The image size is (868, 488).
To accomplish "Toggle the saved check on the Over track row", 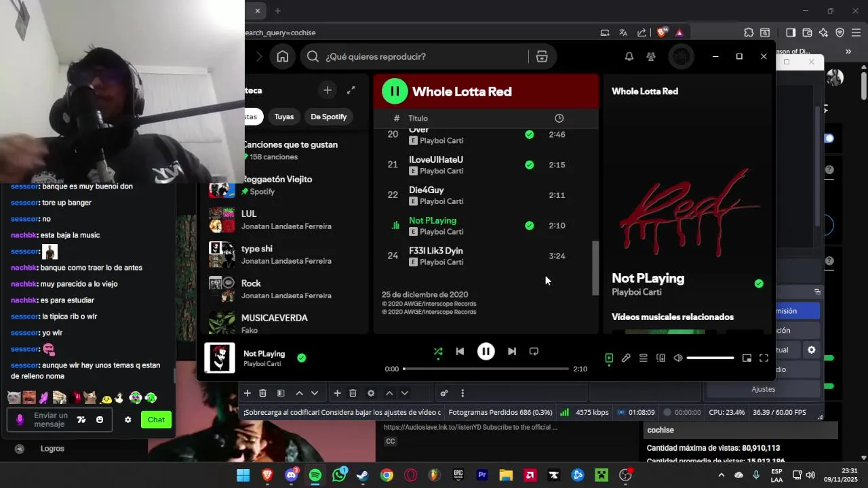I will point(529,134).
